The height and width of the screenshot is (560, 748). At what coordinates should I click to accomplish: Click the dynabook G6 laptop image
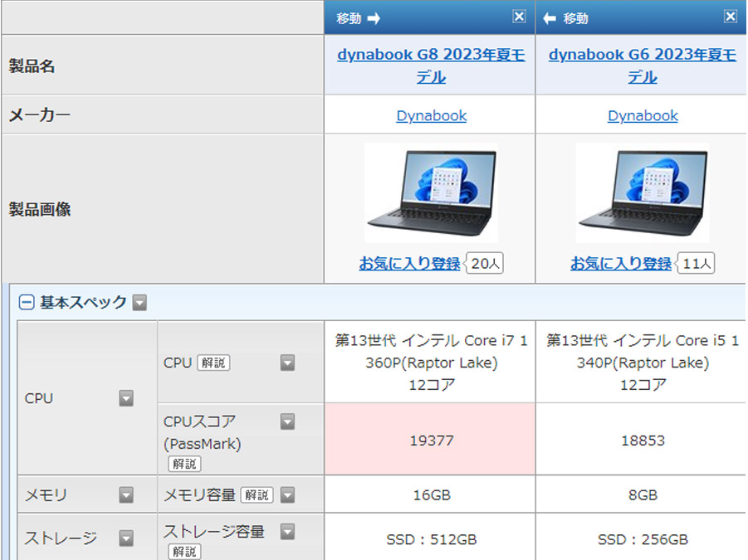(643, 193)
